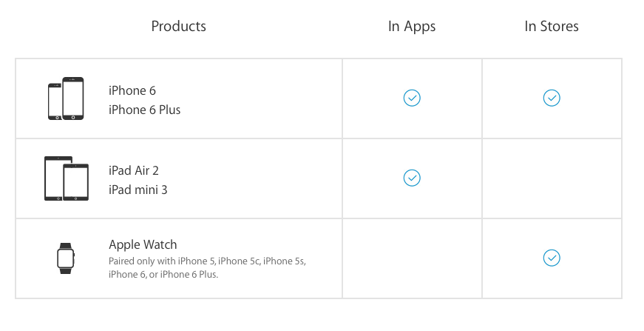Click Apple Watch In Stores checkmark
644x331 pixels.
pyautogui.click(x=552, y=258)
